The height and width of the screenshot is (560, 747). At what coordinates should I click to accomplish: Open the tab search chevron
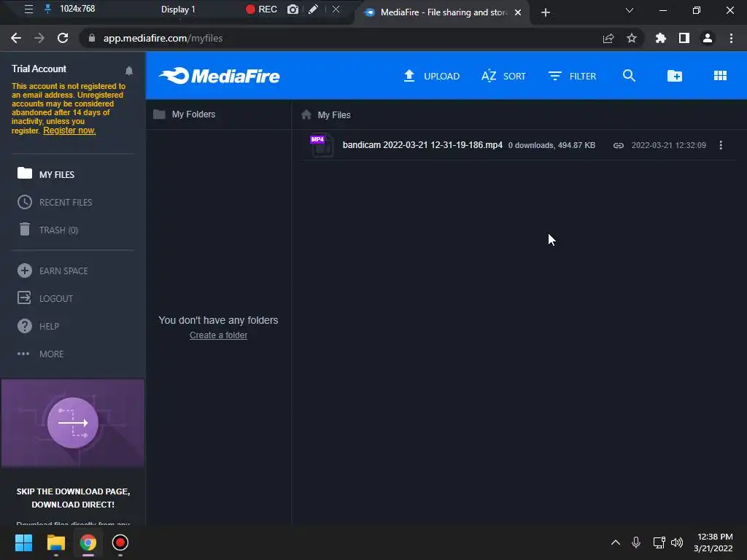coord(630,10)
